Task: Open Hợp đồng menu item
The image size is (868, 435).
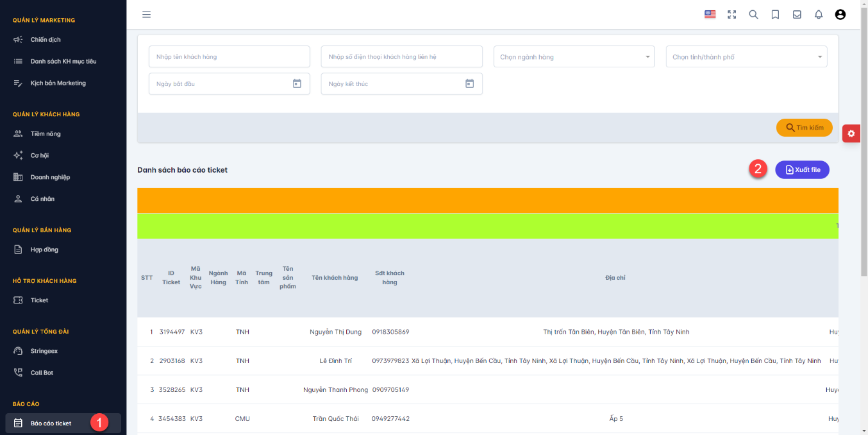Action: [44, 250]
